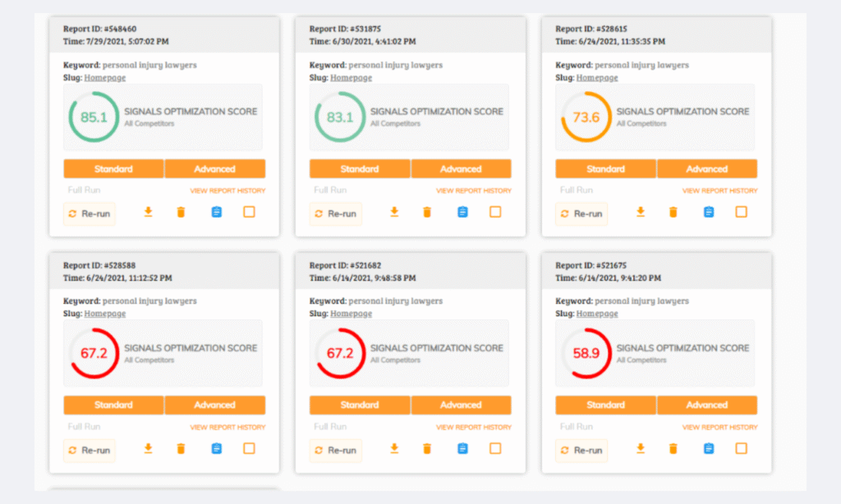This screenshot has width=841, height=504.
Task: Click the 85.1 score gauge
Action: pyautogui.click(x=94, y=117)
